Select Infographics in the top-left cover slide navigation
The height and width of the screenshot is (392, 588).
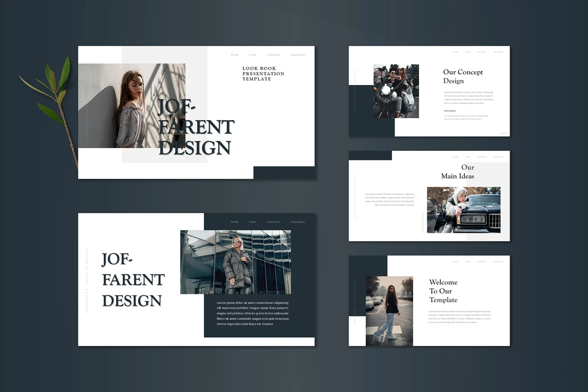tap(298, 55)
